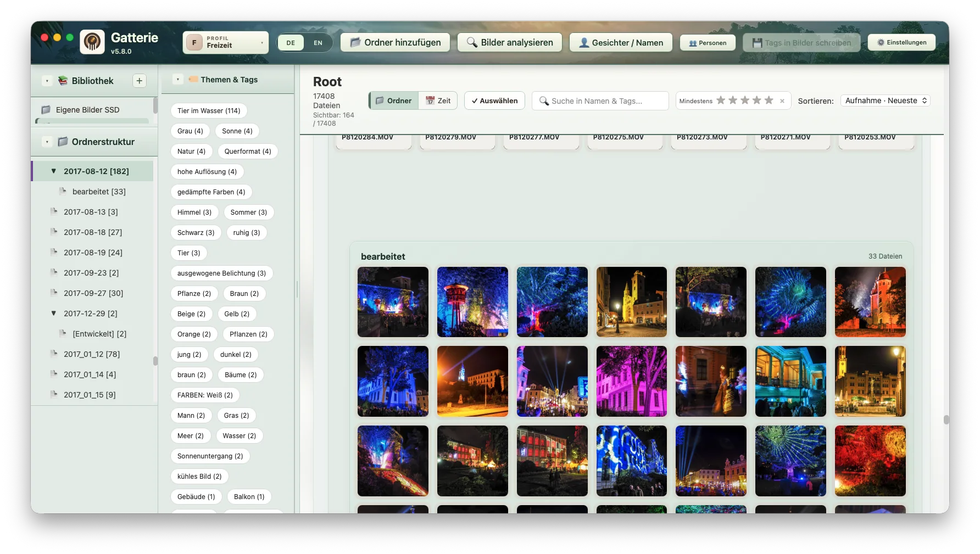Filter by tag Tier im Wasser (114)
The image size is (980, 554).
[209, 110]
